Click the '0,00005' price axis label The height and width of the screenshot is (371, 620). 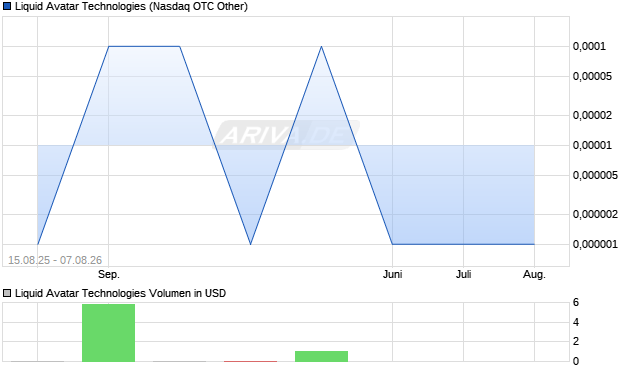pos(592,76)
